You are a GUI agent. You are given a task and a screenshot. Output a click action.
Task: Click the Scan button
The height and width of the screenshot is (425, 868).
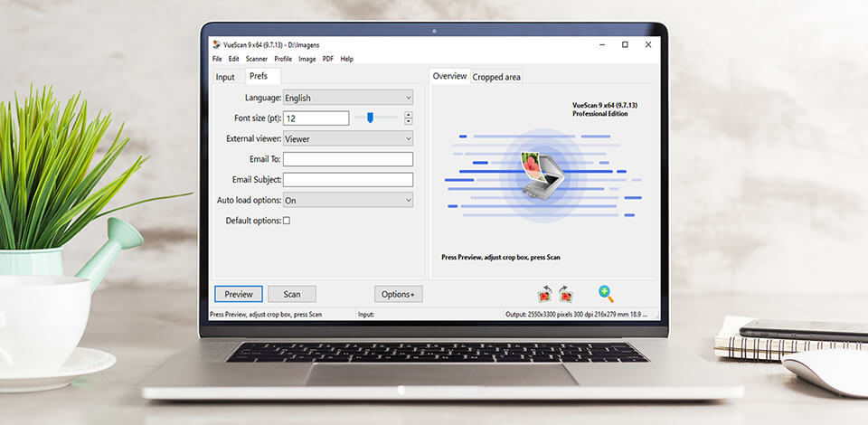coord(292,294)
